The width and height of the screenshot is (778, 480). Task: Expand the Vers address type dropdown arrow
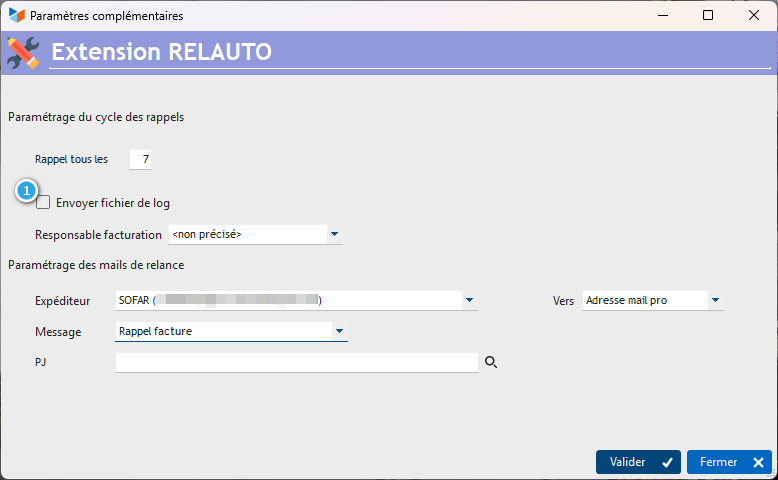tap(715, 300)
